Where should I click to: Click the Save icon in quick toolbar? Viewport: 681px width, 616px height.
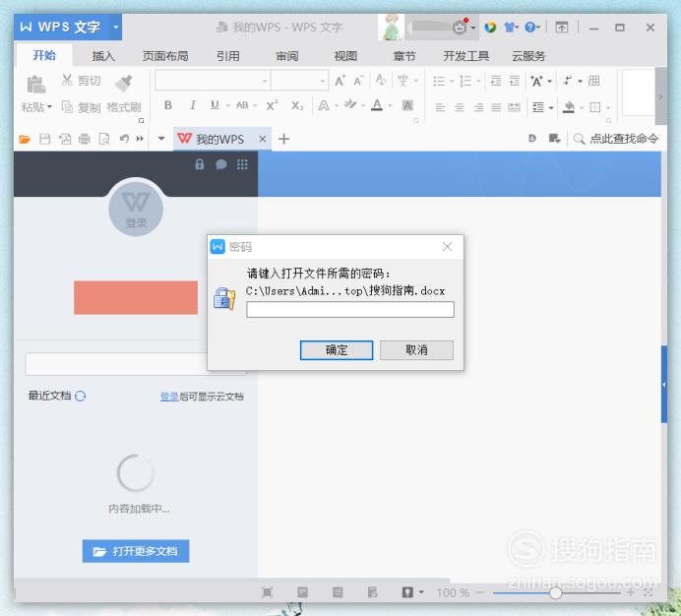pos(44,139)
